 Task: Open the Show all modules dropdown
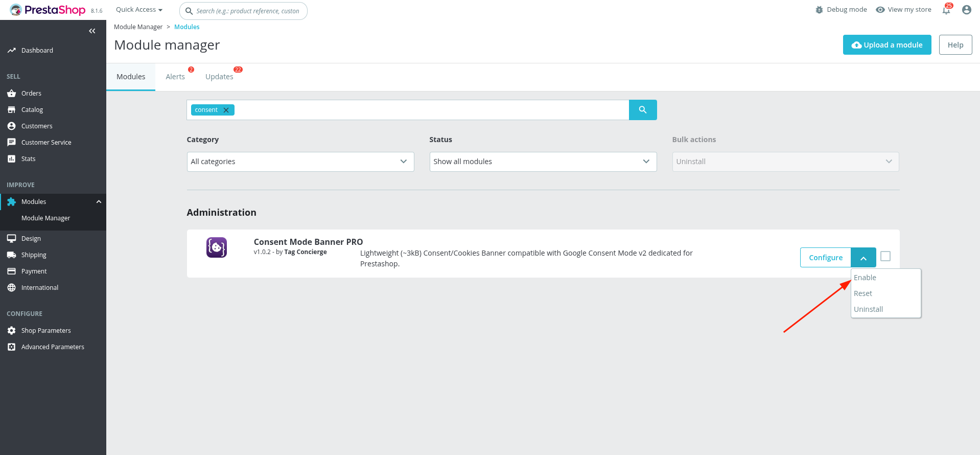(x=543, y=162)
